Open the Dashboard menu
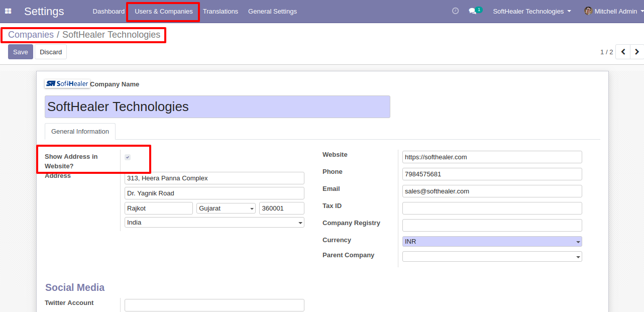The height and width of the screenshot is (312, 644). pos(109,11)
